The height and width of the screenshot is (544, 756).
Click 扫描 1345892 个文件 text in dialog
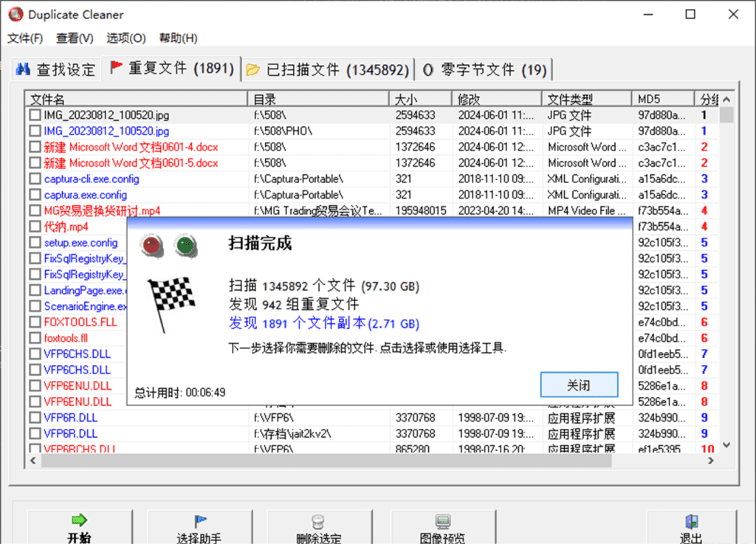coord(292,286)
